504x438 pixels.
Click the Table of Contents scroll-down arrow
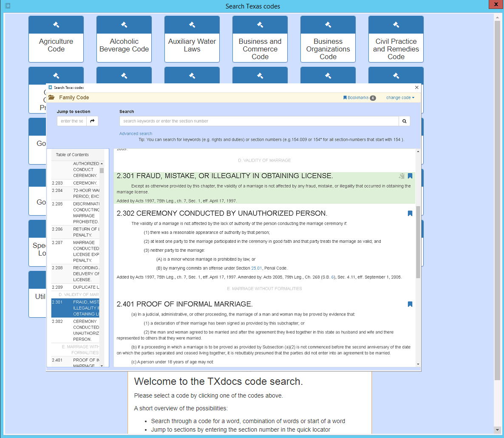point(102,366)
